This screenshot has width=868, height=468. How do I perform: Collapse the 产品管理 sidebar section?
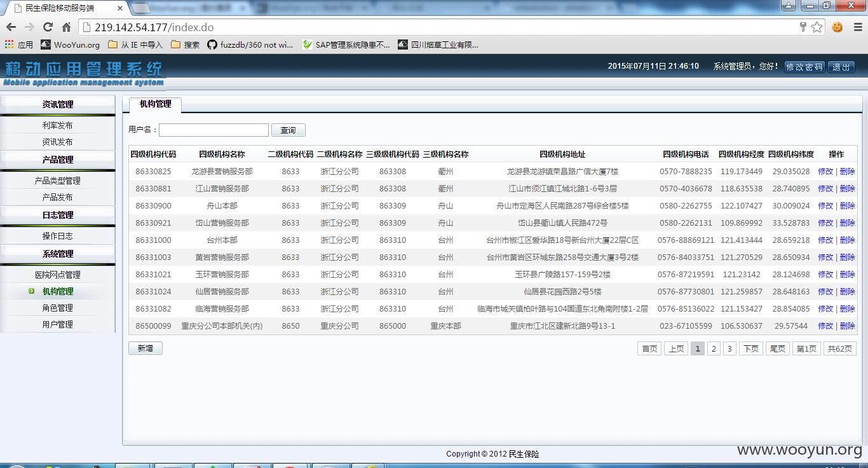click(x=58, y=160)
